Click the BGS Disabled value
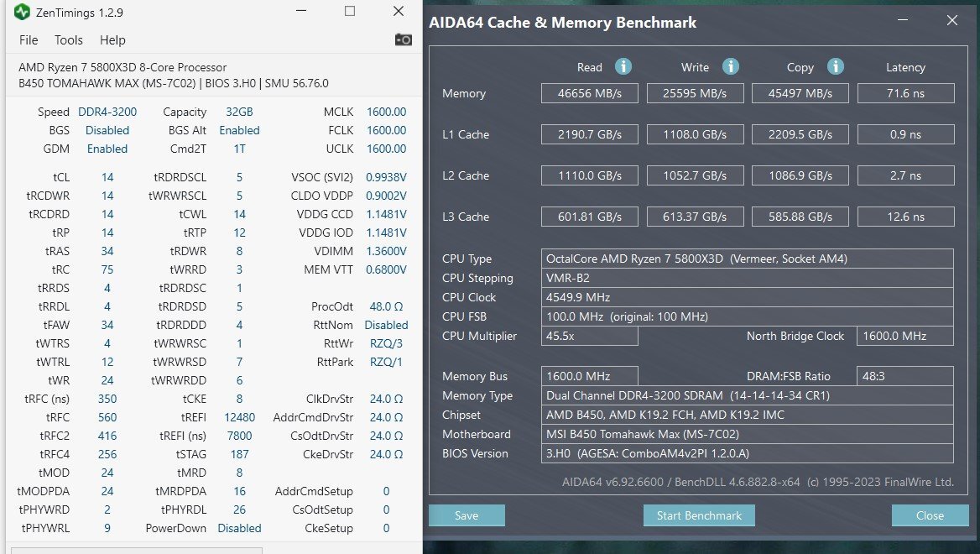This screenshot has width=980, height=554. pos(107,131)
